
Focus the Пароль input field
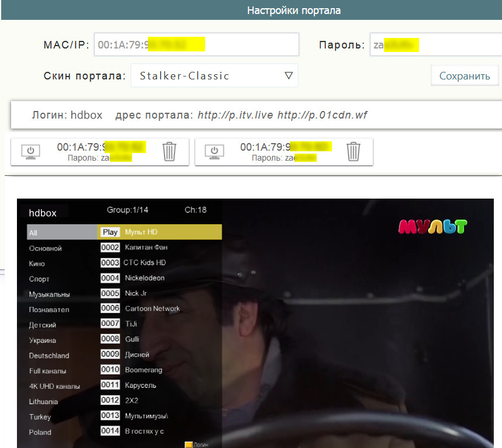[x=436, y=44]
